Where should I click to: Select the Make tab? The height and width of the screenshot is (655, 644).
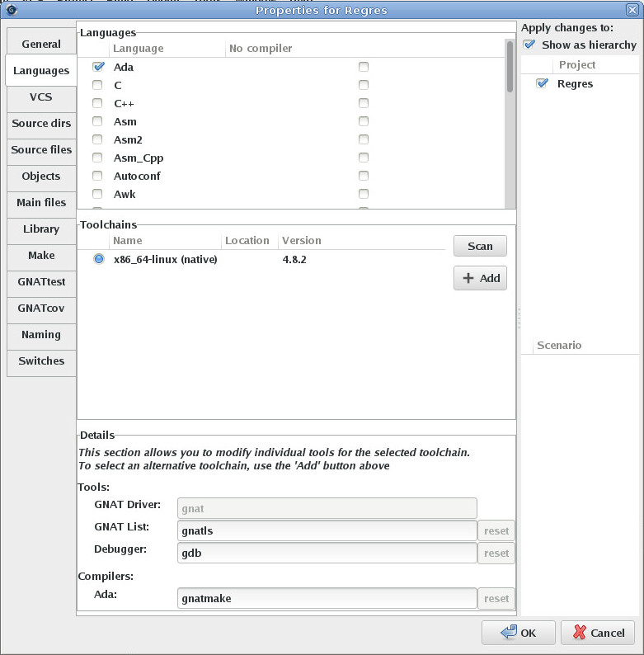click(41, 255)
